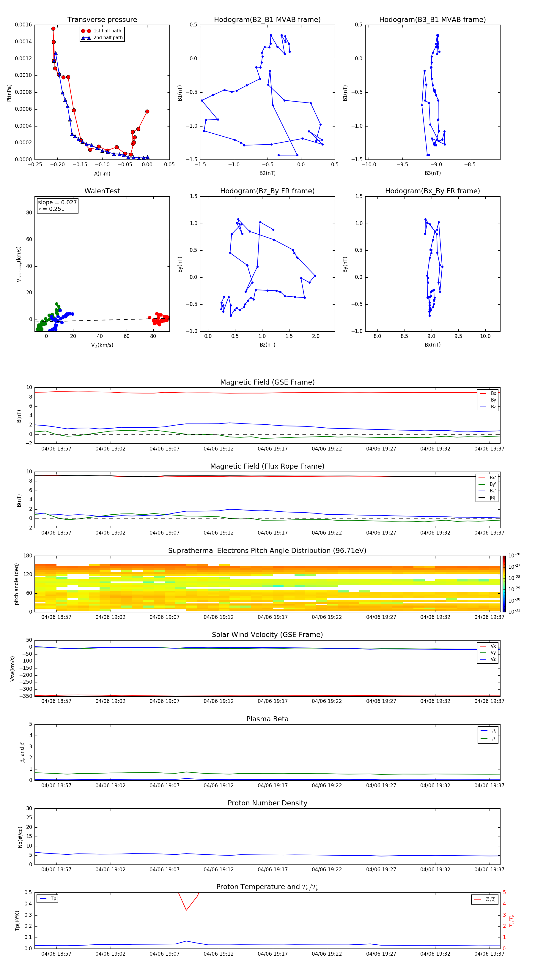The width and height of the screenshot is (535, 980).
Task: Click the "Hodogram(Bx_By FR frame)" title
Action: click(x=432, y=191)
